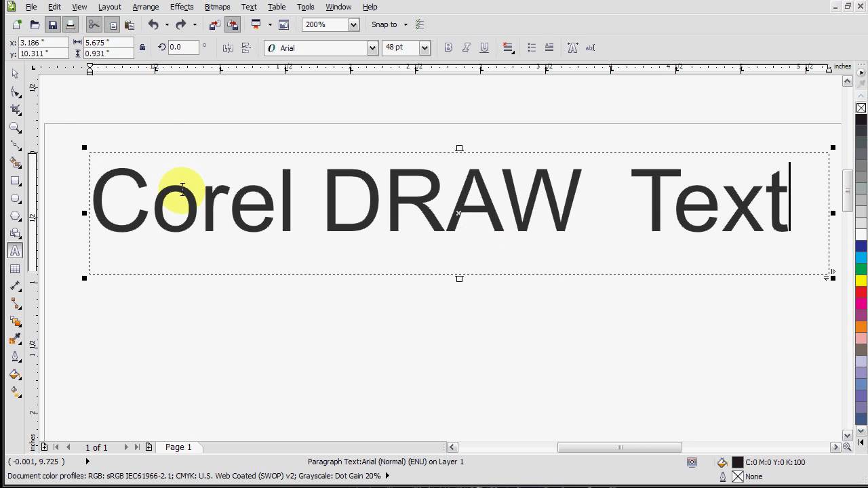Select the Page 1 tab
The image size is (868, 488).
coord(178,447)
